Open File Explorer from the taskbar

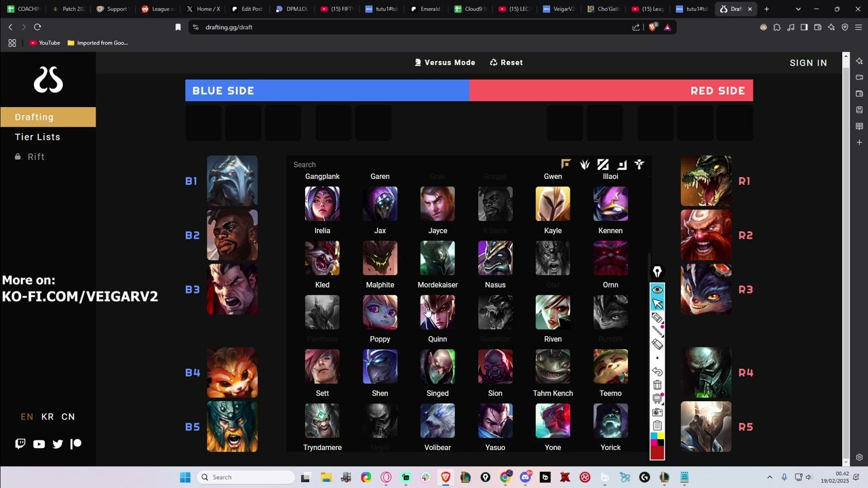pos(325,477)
